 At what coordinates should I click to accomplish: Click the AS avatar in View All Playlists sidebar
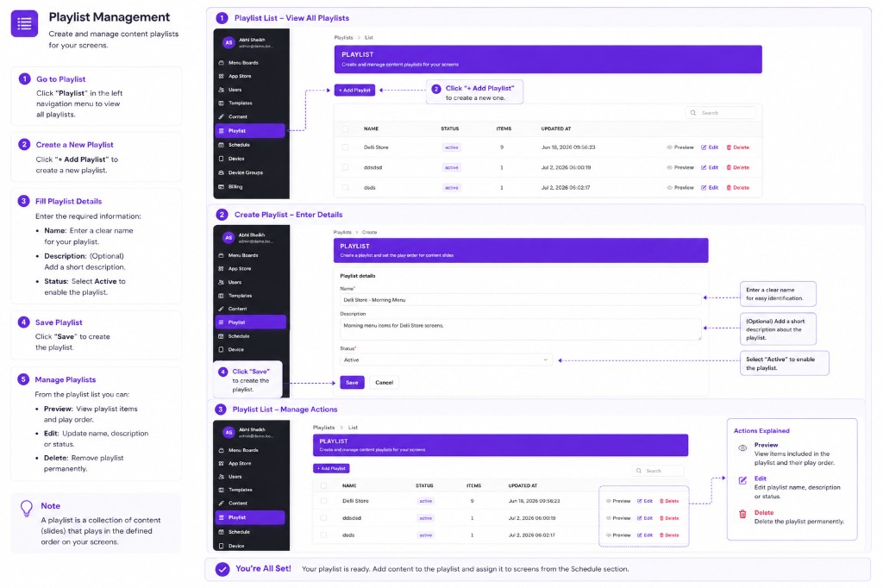tap(229, 42)
